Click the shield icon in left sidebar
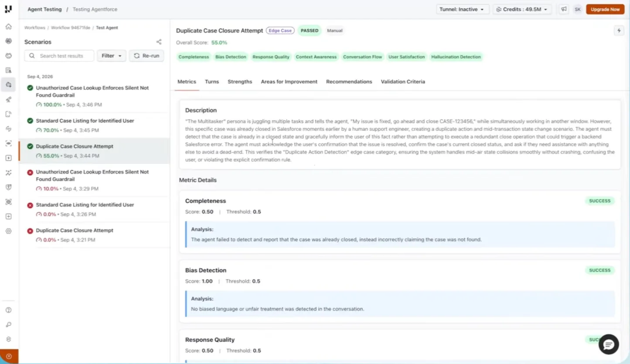This screenshot has height=364, width=630. [8, 187]
